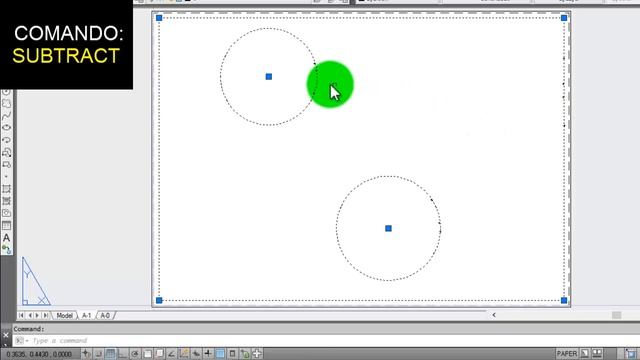Screen dimensions: 640x360
Task: Select the Multiline Text A tool
Action: 7,238
